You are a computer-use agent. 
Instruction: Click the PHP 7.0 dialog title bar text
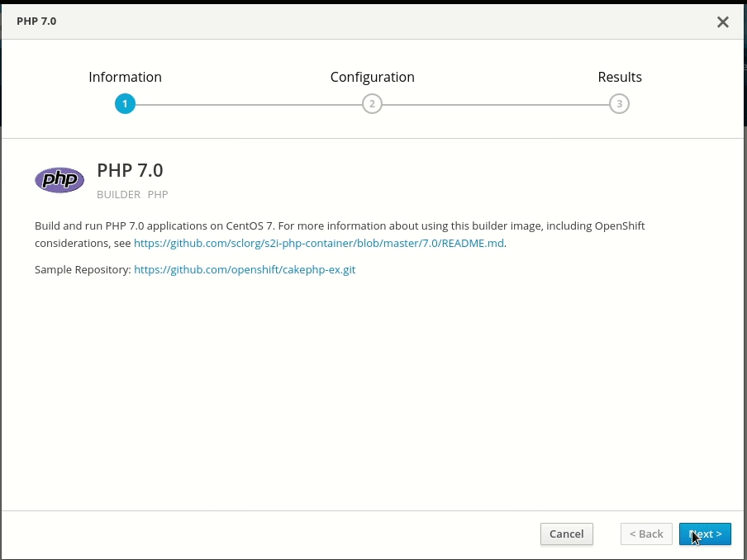point(36,21)
